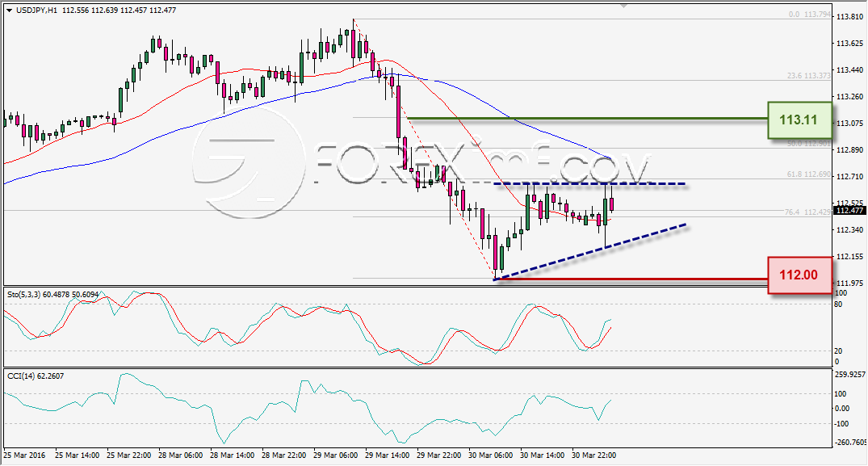Click the 112.890 price scale value
Viewport: 868px width, 466px height.
(849, 149)
